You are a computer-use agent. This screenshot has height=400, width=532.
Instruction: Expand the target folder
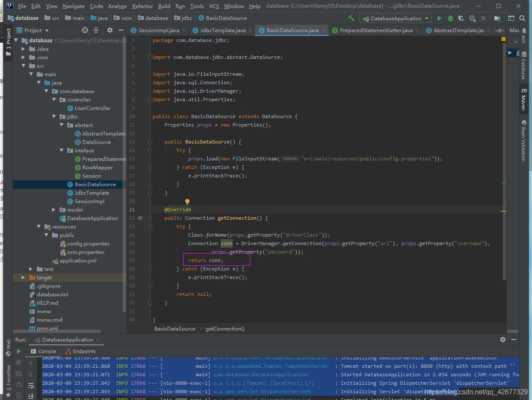(x=23, y=278)
